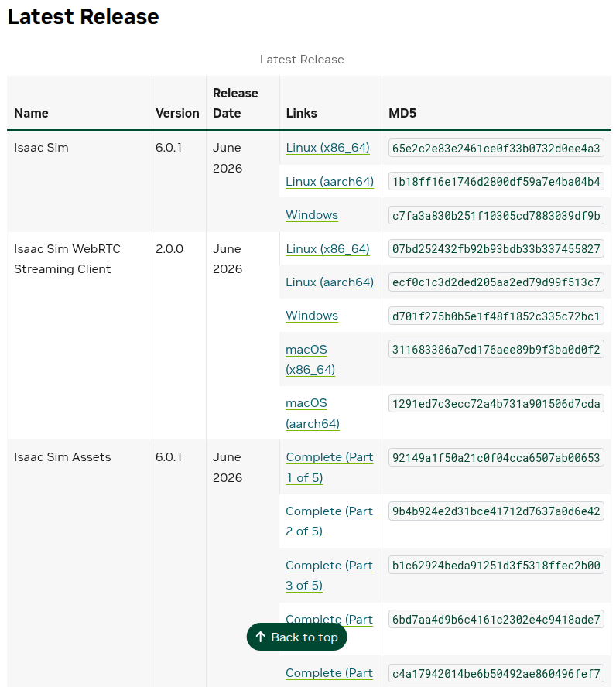Select MD5 hash 311683386a7cd176aee89b9f3ba0d0f2
The height and width of the screenshot is (687, 616).
[x=496, y=349]
